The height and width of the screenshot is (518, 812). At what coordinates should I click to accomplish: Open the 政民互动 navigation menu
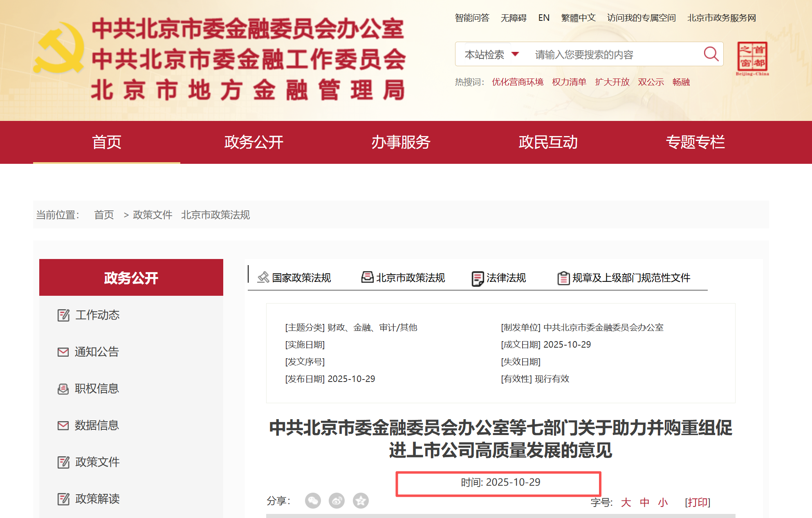pos(548,142)
